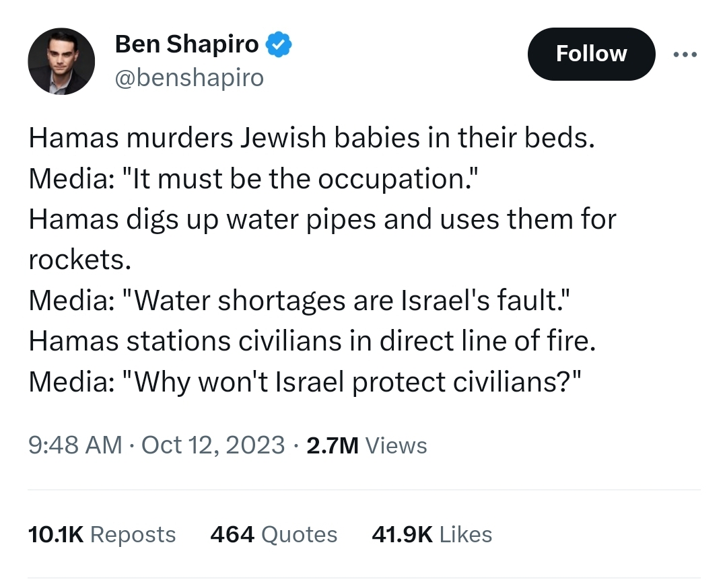Click the word "rockets." in the tweet
Image resolution: width=727 pixels, height=588 pixels.
tap(79, 260)
